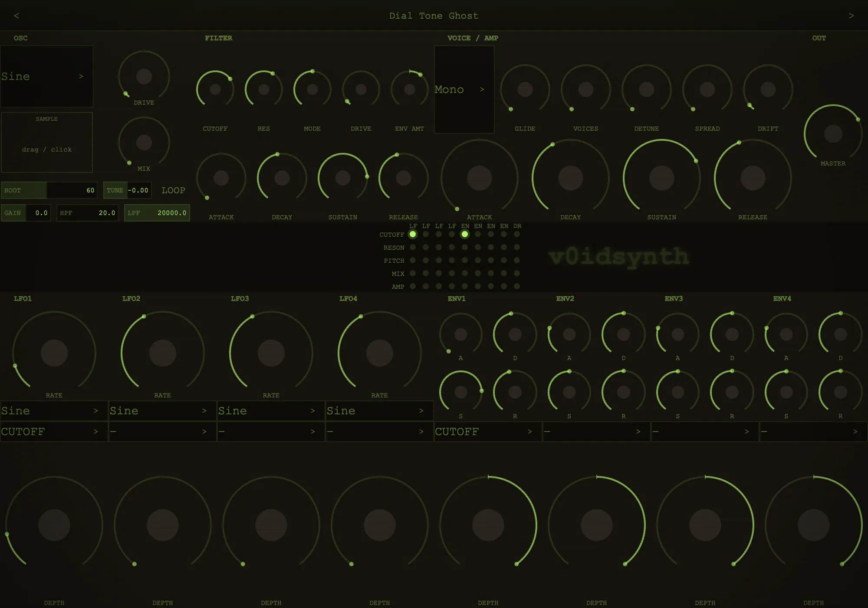Click the DETUNE knob
868x608 pixels.
647,89
